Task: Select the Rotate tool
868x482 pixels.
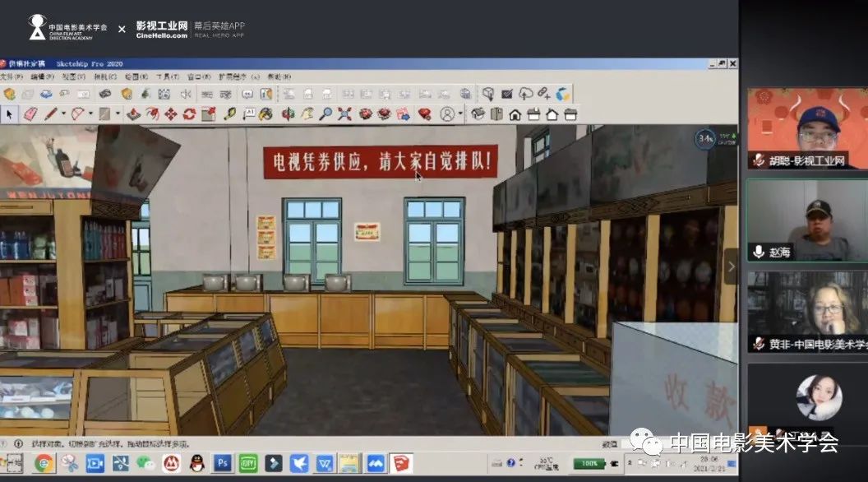Action: point(189,114)
